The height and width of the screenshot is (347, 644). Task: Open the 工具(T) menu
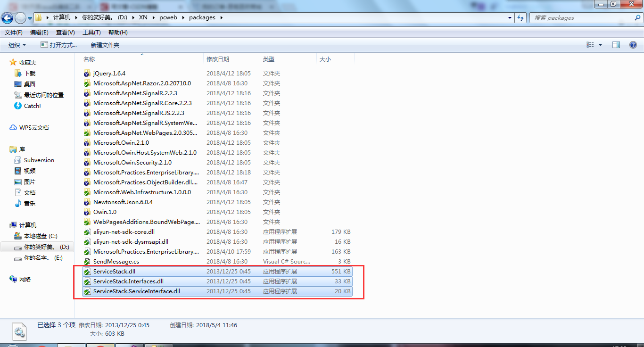click(x=91, y=33)
